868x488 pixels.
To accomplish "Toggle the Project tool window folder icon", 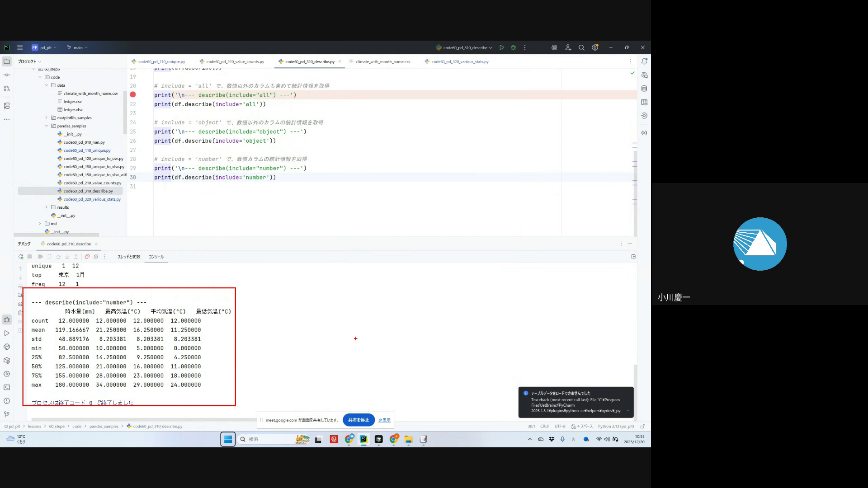I will click(7, 61).
